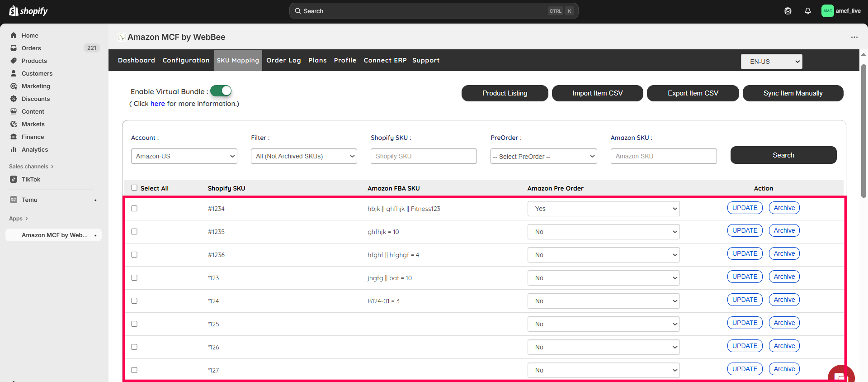Viewport: 868px width, 382px height.
Task: Click the TikTok sales channel icon
Action: click(14, 179)
